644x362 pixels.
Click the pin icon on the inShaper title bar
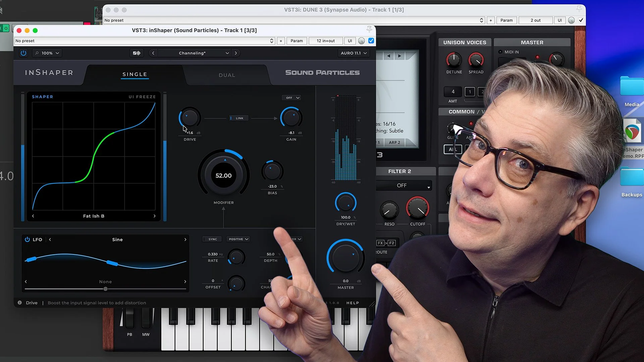point(369,29)
